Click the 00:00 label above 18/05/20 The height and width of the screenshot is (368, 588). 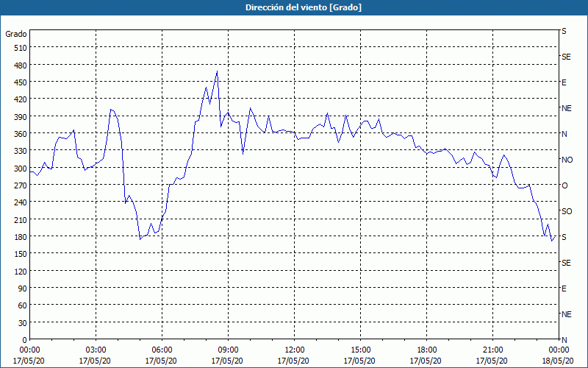(559, 350)
